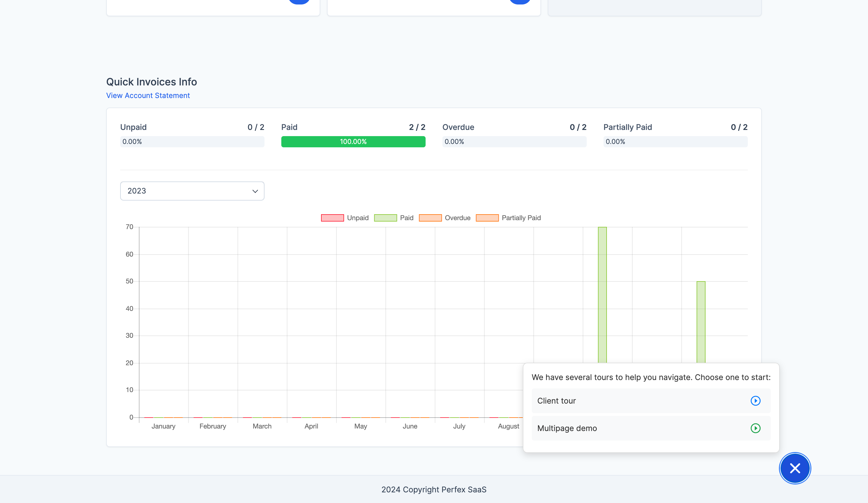868x503 pixels.
Task: Open View Account Statement link
Action: (148, 96)
